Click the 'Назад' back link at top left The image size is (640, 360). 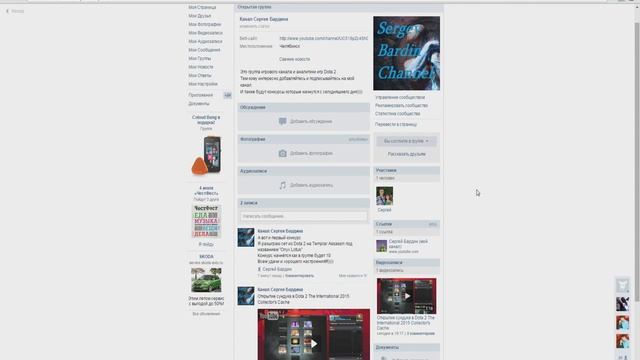pyautogui.click(x=15, y=11)
